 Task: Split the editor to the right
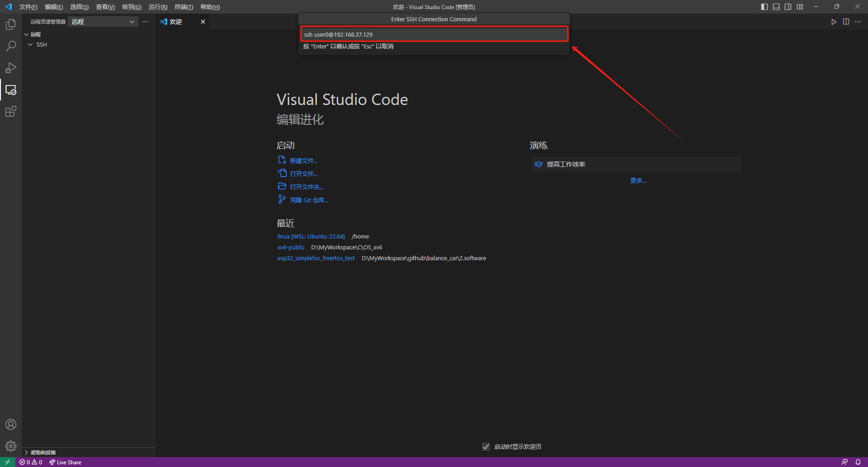tap(846, 22)
